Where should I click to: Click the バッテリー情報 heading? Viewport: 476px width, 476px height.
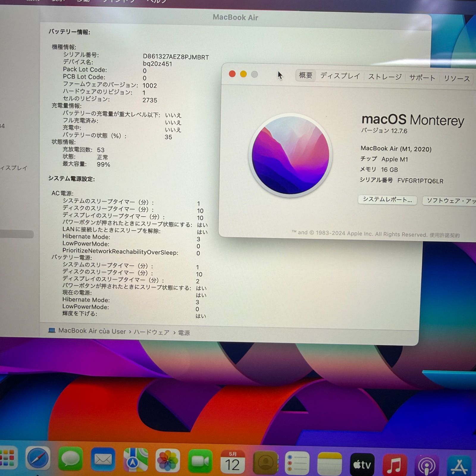69,32
